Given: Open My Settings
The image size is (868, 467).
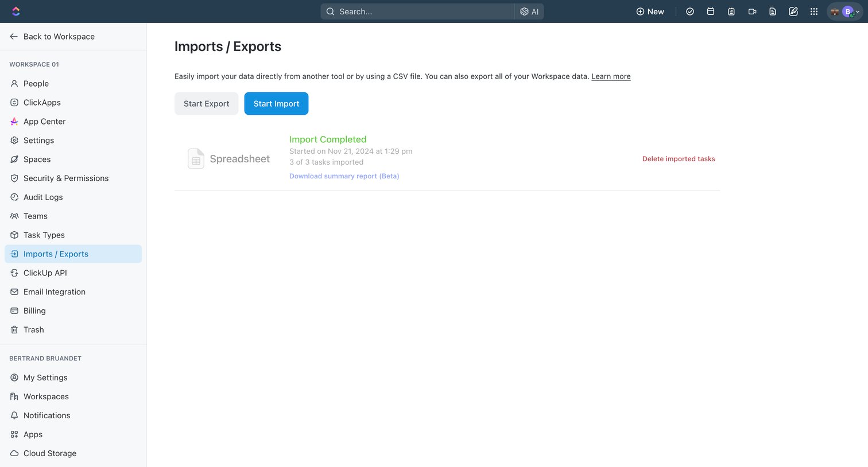Looking at the screenshot, I should click(73, 378).
